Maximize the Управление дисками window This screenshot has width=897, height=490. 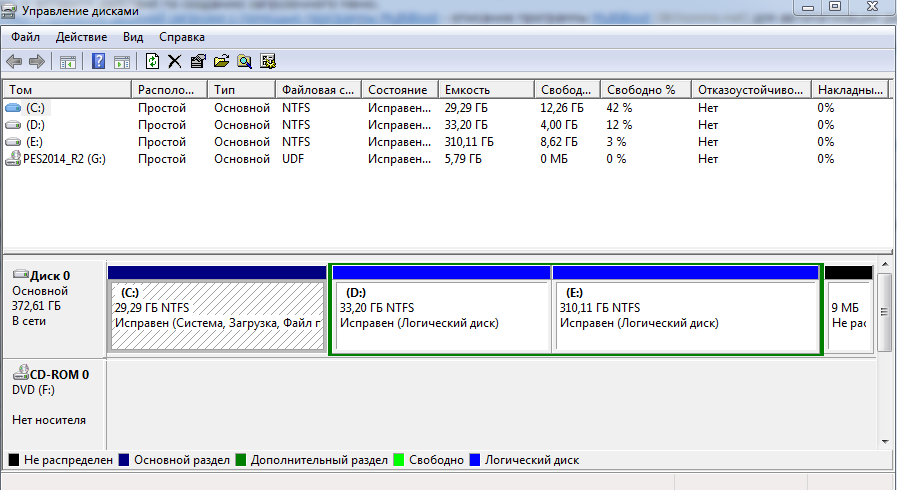(x=835, y=7)
